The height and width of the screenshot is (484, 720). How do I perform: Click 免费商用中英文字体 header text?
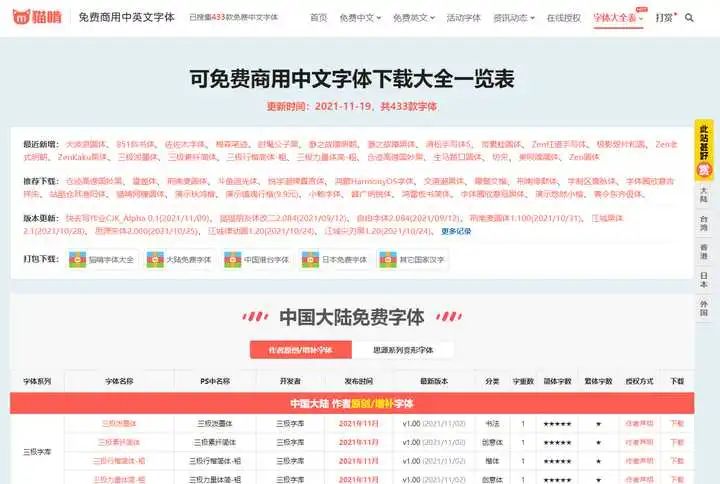click(127, 17)
